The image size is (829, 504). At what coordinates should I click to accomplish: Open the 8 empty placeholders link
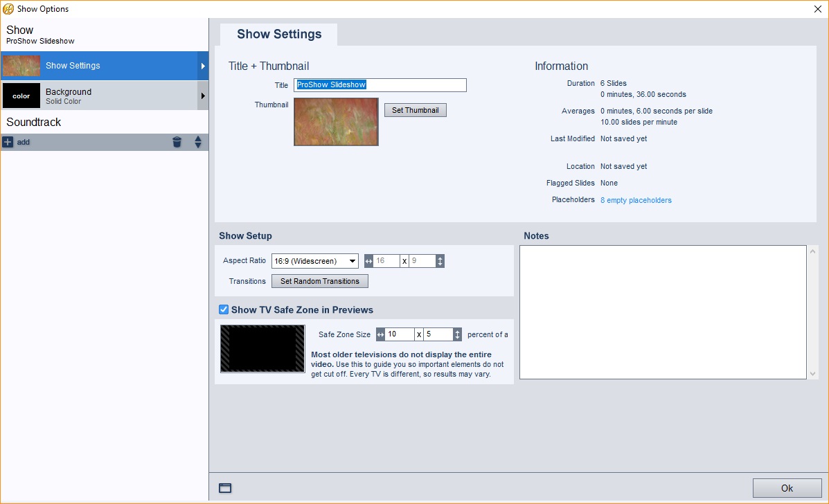pyautogui.click(x=636, y=200)
